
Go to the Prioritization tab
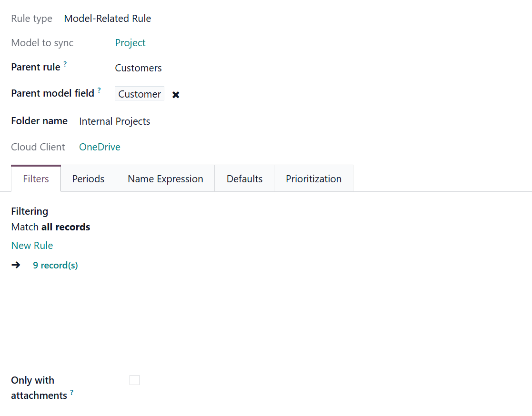pos(313,179)
